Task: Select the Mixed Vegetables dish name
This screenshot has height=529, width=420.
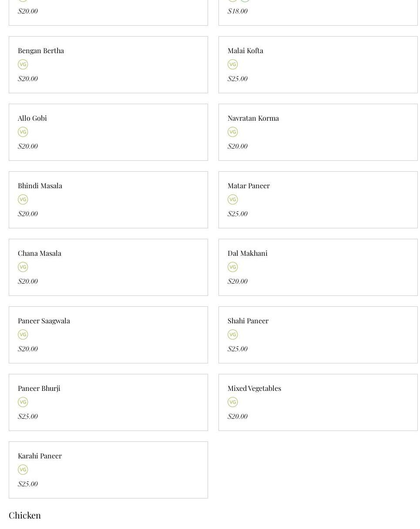Action: 254,388
